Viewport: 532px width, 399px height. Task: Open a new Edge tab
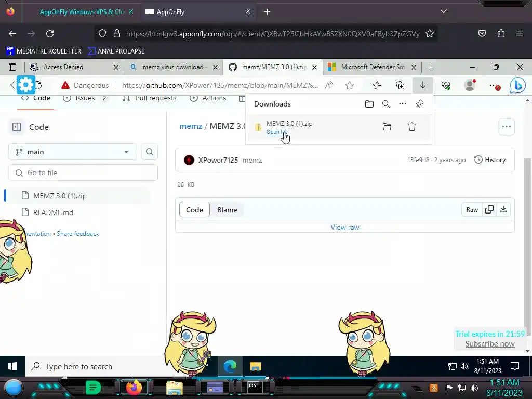(x=431, y=67)
